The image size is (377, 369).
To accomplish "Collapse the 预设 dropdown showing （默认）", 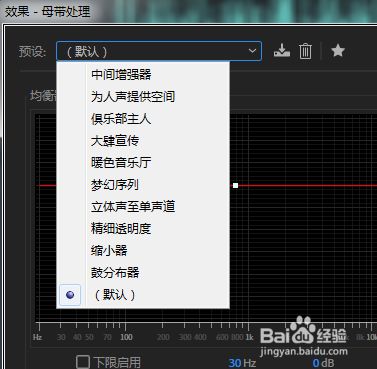I will 159,51.
